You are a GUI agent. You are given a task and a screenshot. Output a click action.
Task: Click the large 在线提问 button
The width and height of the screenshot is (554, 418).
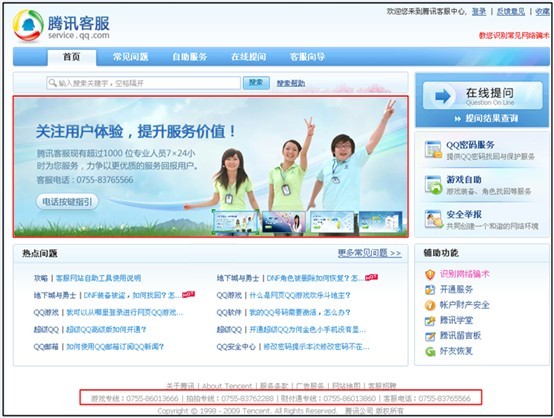[483, 96]
